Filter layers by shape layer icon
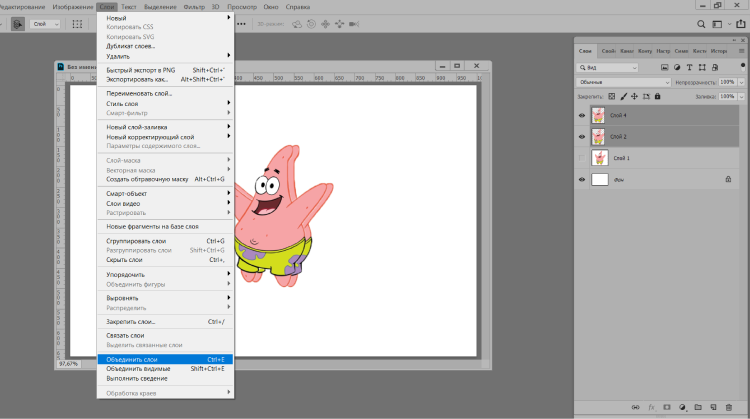The height and width of the screenshot is (419, 750). pyautogui.click(x=702, y=67)
